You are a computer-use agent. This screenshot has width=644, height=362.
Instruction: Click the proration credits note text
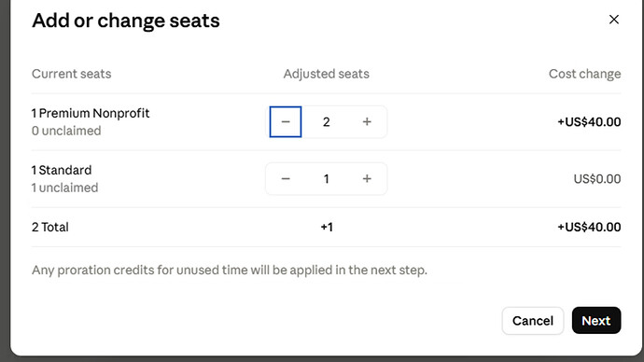click(230, 270)
